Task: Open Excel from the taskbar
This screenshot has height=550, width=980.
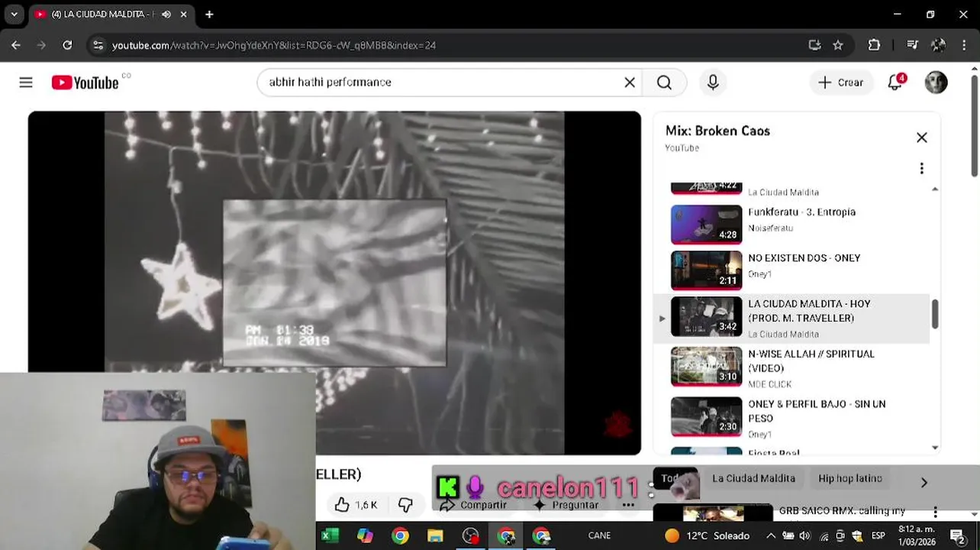Action: [330, 535]
